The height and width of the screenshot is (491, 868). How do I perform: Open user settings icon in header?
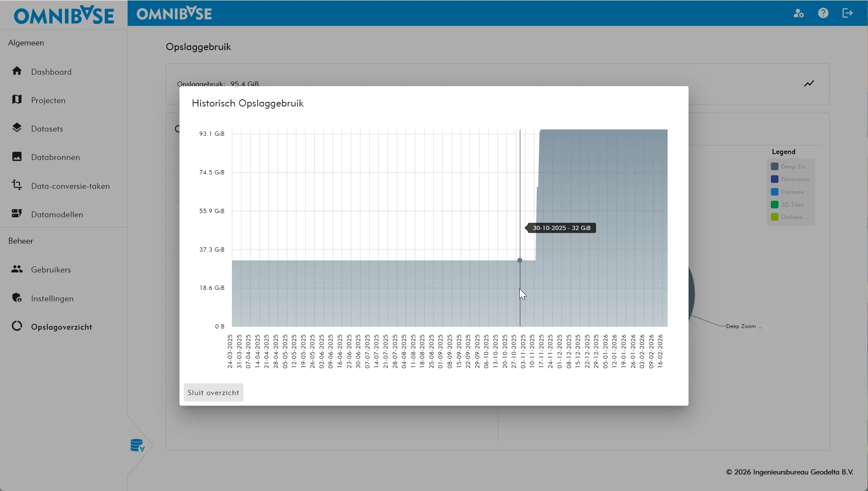point(798,13)
